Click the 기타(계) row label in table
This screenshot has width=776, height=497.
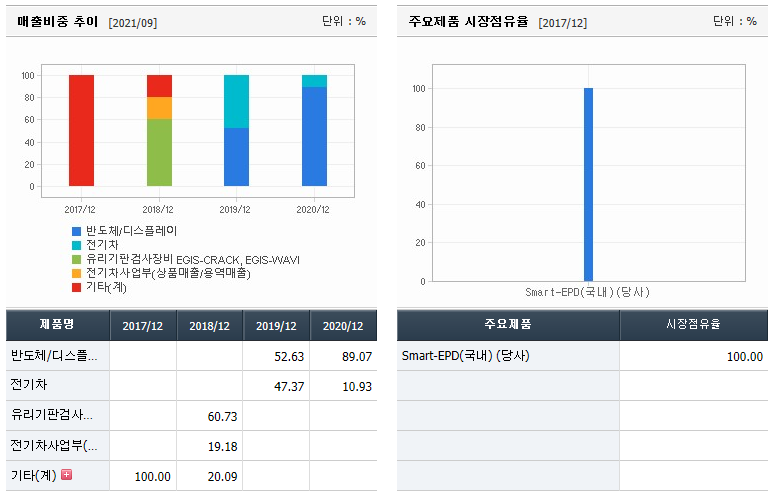34,476
